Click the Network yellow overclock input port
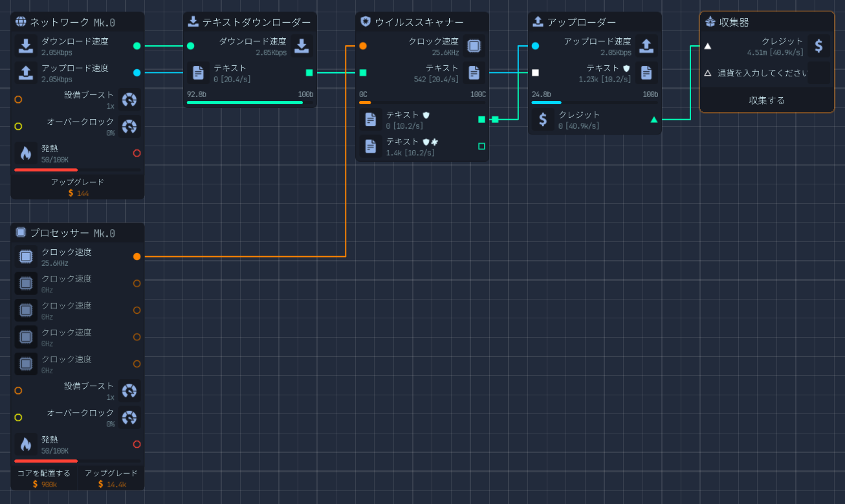 tap(18, 126)
